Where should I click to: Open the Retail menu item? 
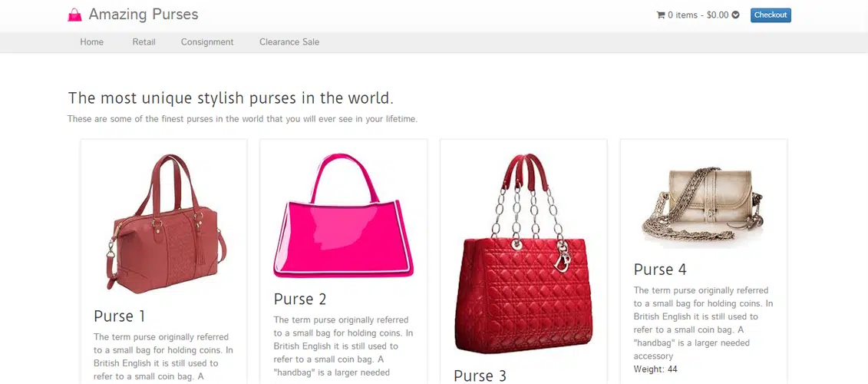pos(144,42)
